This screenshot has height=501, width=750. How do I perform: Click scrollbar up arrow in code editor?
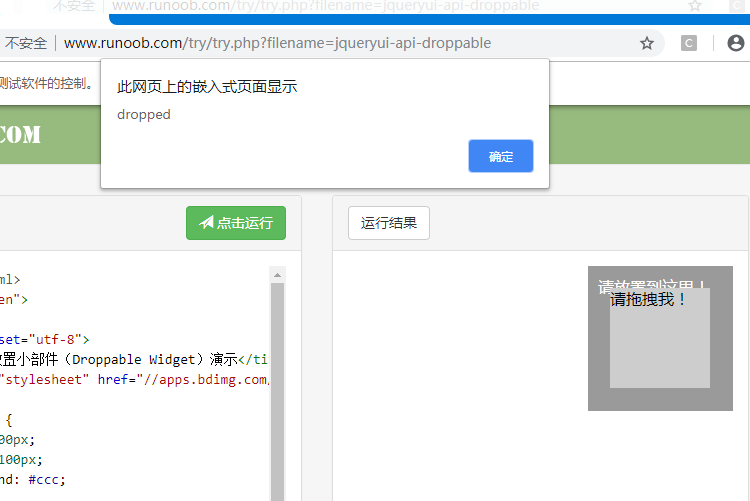[x=277, y=275]
